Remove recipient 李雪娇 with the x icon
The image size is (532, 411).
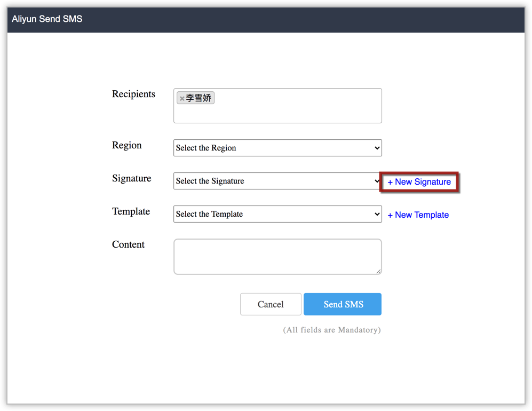pyautogui.click(x=182, y=98)
